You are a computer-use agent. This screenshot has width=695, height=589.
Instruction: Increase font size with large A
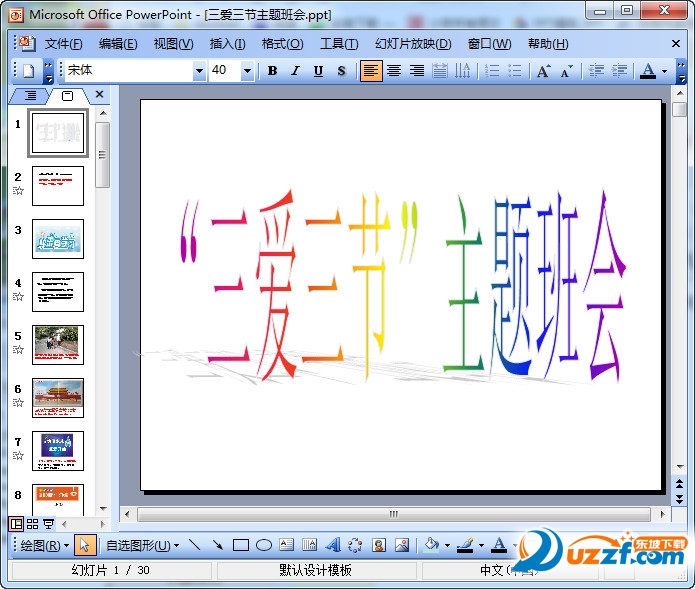(543, 70)
